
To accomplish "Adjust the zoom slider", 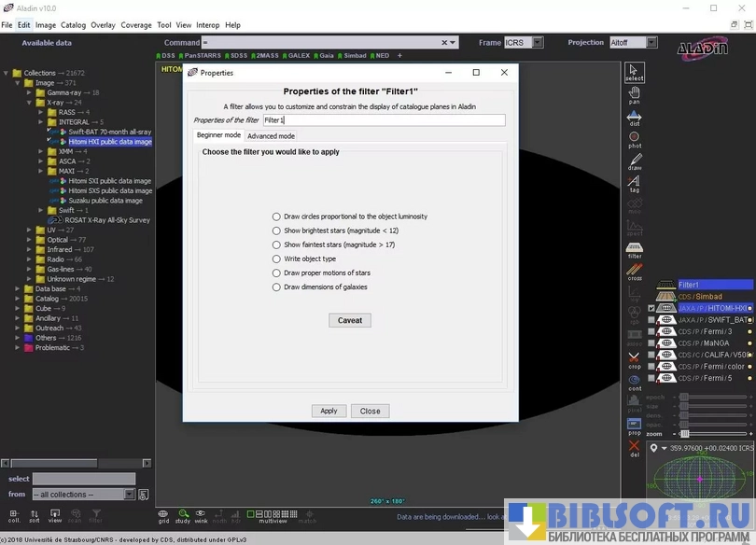I will point(684,433).
